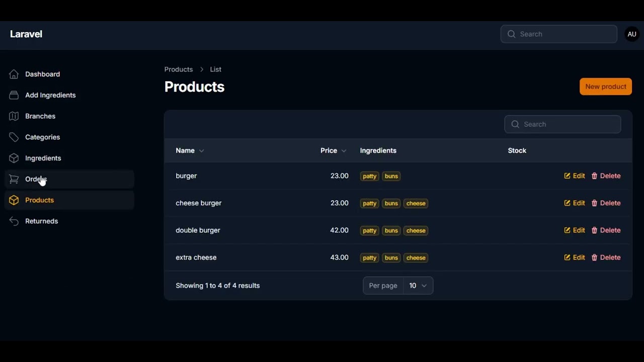Click the edit pencil icon for extra cheese
Screen dimensions: 644x362
point(567,257)
